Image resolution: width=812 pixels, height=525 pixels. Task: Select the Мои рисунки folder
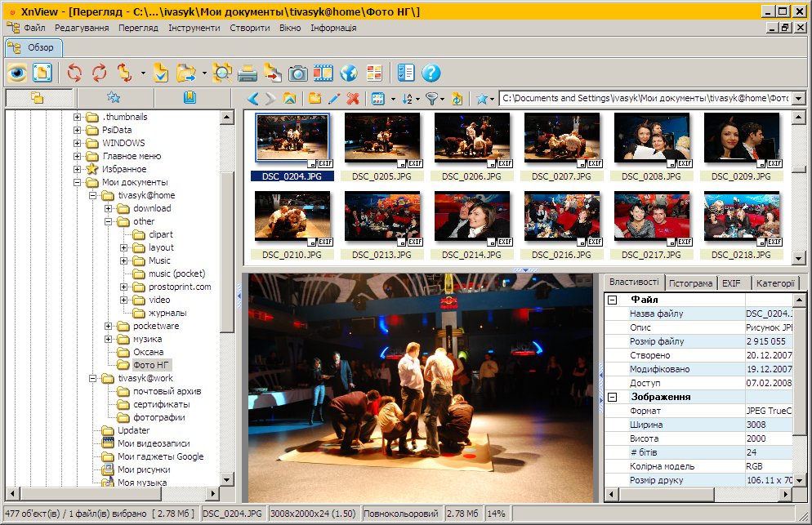point(144,469)
